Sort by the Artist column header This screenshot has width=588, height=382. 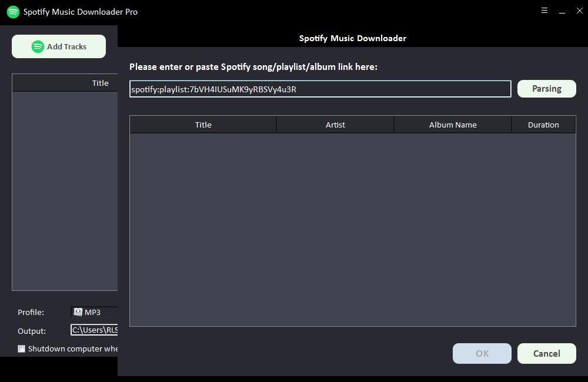[x=335, y=125]
